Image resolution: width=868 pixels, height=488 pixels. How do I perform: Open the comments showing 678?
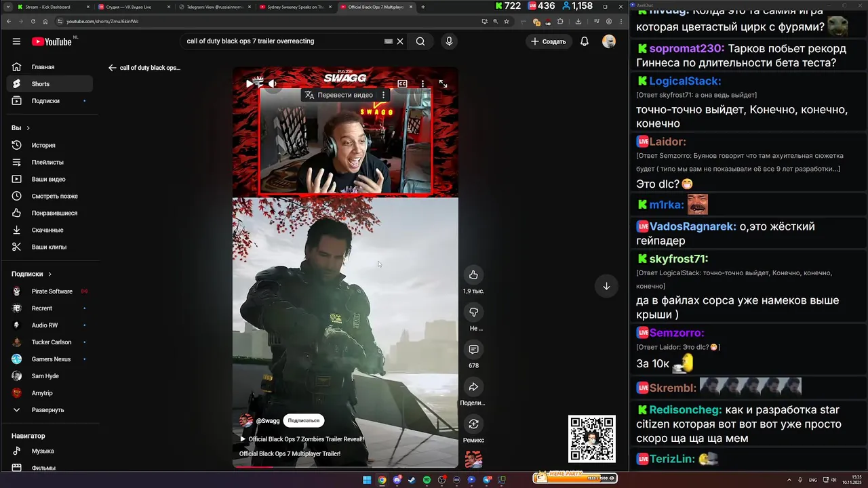pos(473,349)
